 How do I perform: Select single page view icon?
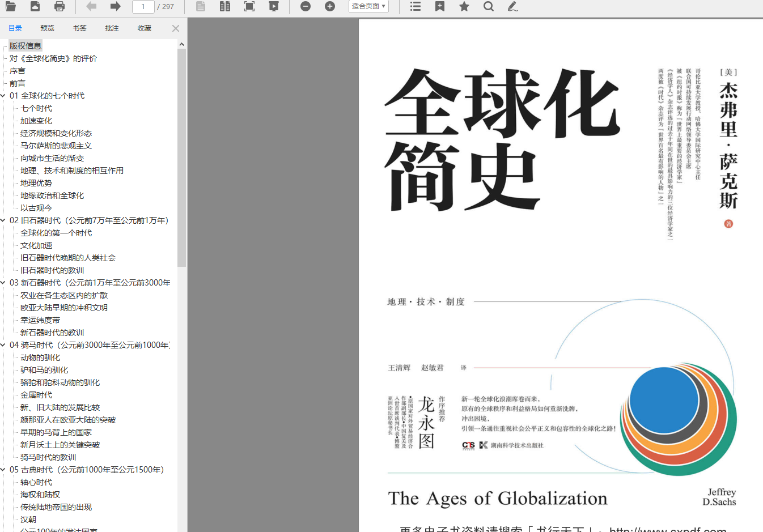click(x=201, y=6)
